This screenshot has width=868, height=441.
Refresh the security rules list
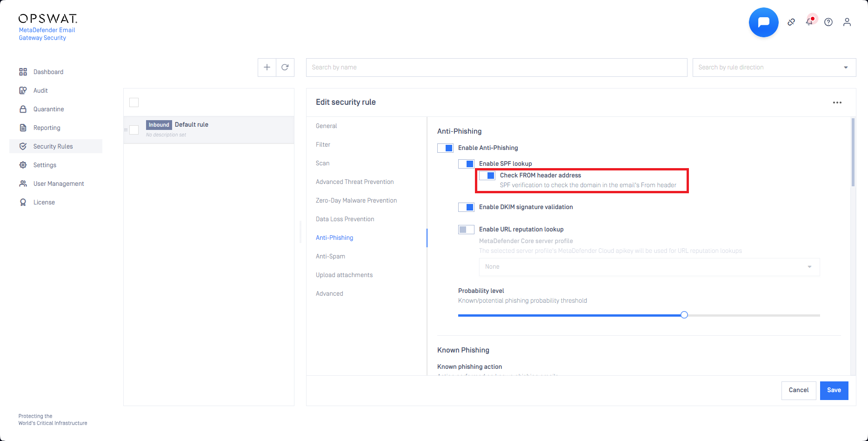(x=285, y=68)
